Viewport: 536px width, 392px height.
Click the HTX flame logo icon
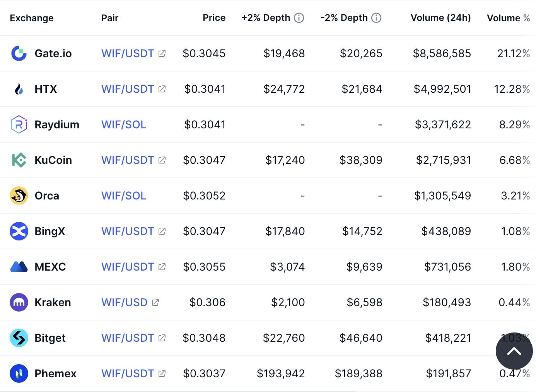(x=19, y=89)
